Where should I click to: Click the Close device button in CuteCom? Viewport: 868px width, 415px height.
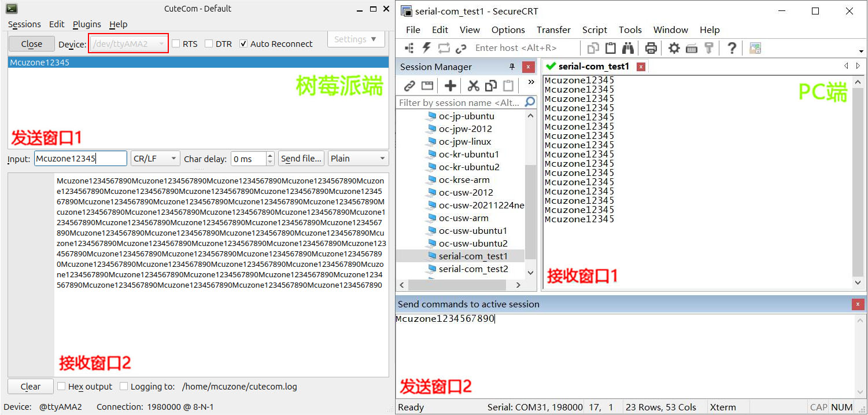coord(32,44)
